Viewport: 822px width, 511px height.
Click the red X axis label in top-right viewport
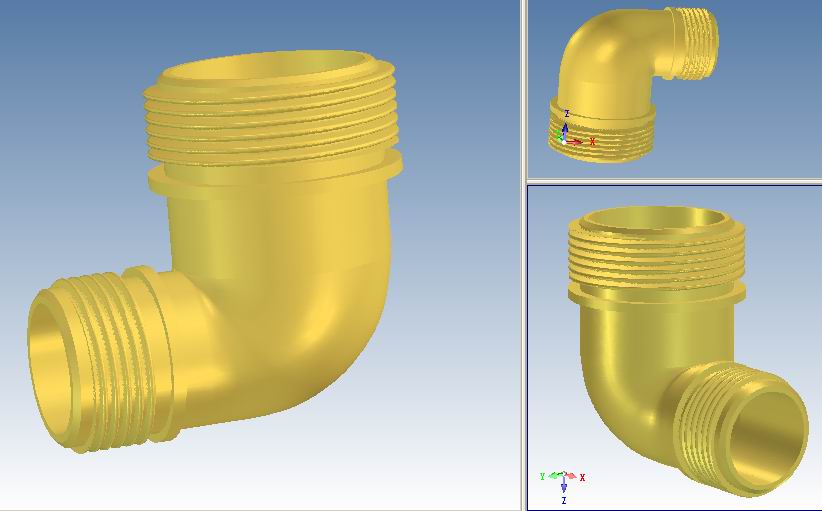592,142
